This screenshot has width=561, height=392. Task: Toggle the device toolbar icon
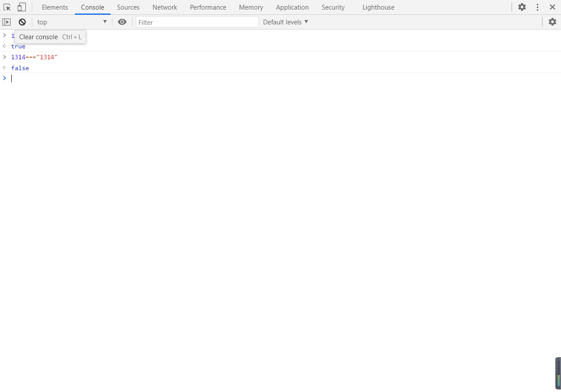coord(21,7)
